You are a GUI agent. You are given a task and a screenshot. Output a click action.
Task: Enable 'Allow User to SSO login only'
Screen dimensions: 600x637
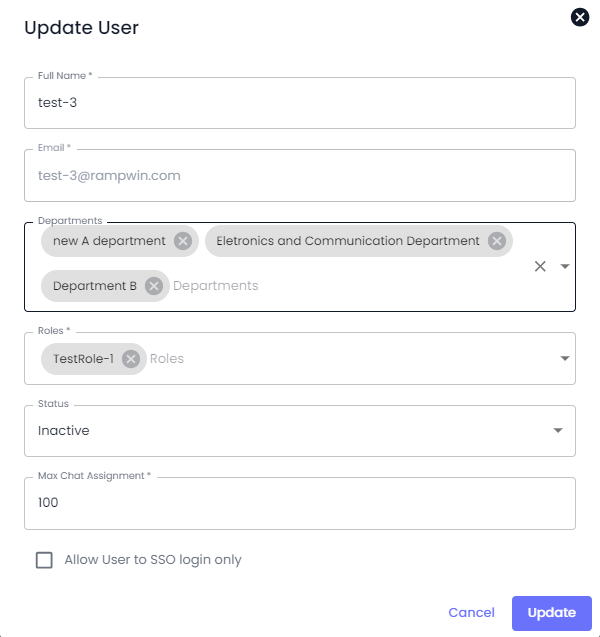(x=44, y=560)
